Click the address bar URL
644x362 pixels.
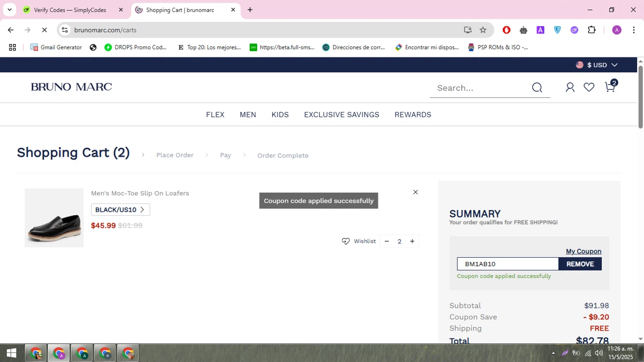click(105, 30)
